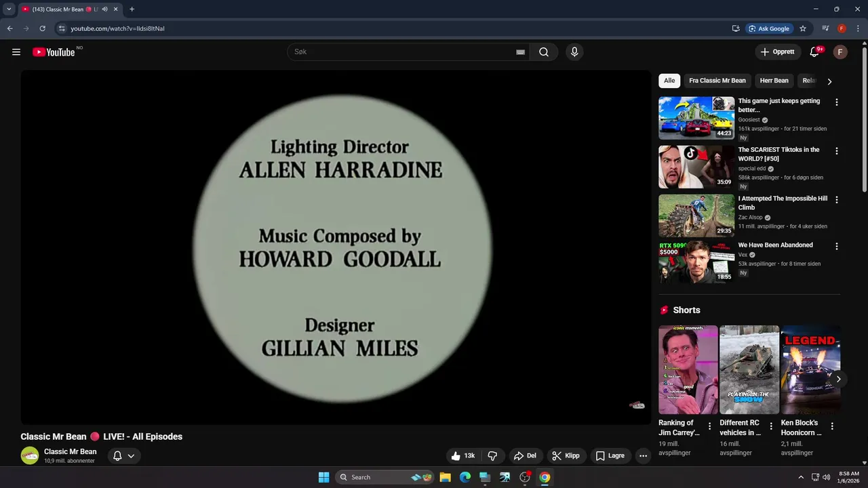
Task: Open the Ken Block Hoonicorn short thumbnail
Action: point(810,370)
